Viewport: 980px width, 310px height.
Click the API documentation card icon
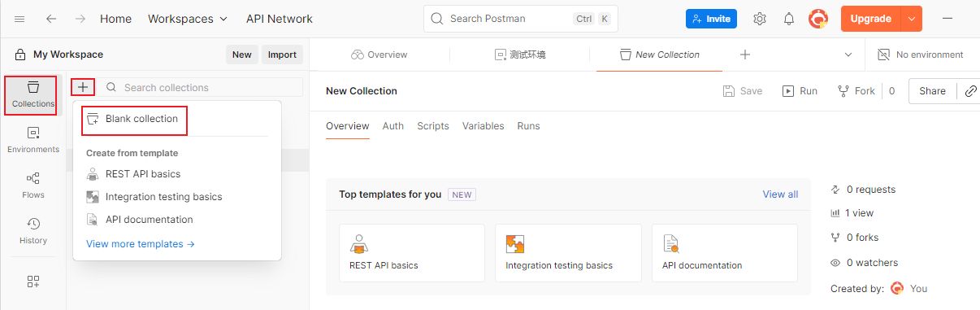pyautogui.click(x=671, y=243)
